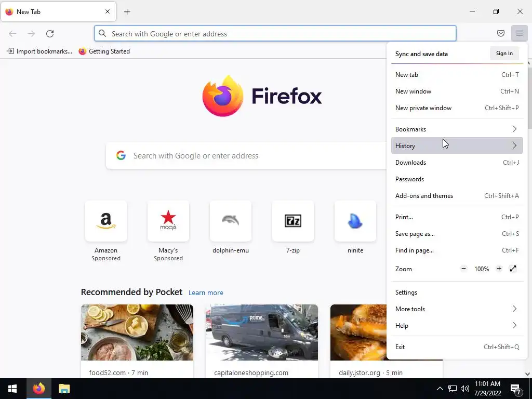Zoom out with the minus button
This screenshot has height=399, width=532.
(x=463, y=269)
